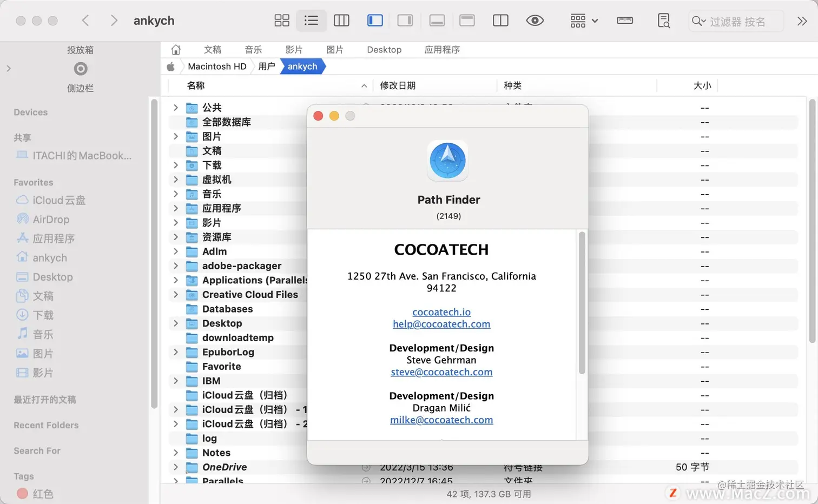Click the help@cocoatech.com email link
The width and height of the screenshot is (818, 504).
click(x=441, y=324)
